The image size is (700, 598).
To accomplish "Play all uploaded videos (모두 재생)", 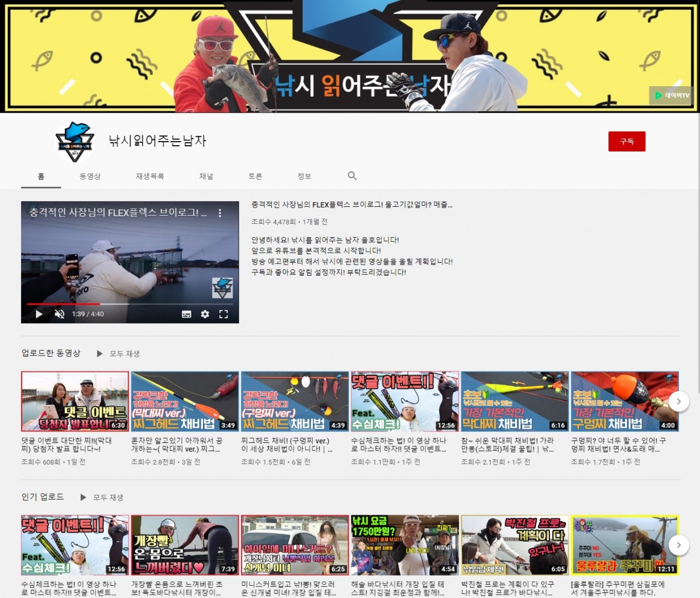I will point(118,354).
